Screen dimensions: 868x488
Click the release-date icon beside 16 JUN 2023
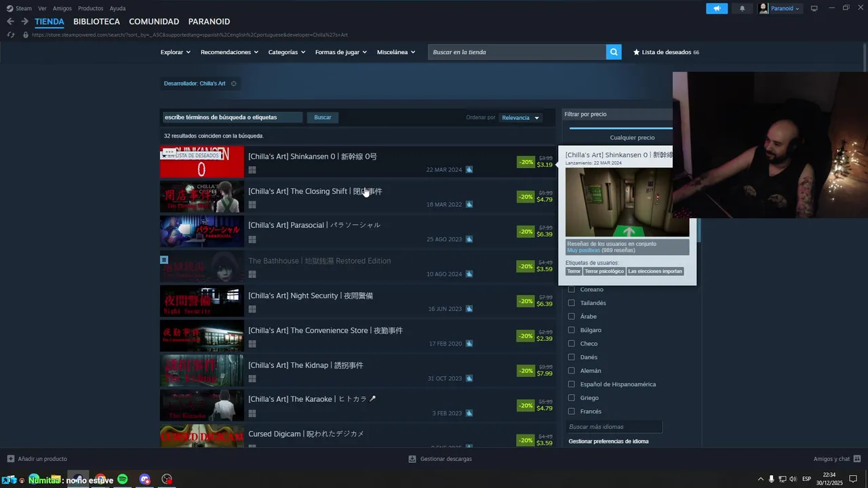pyautogui.click(x=469, y=308)
